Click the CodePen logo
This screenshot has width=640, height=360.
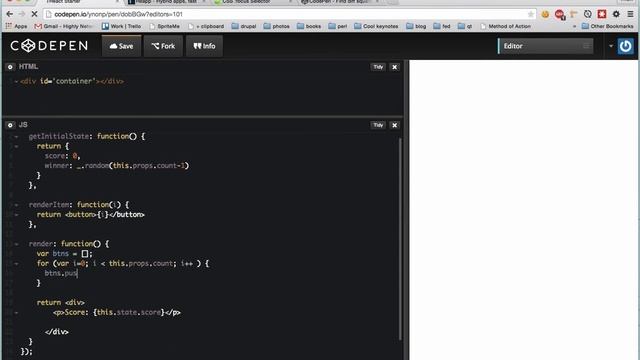(x=49, y=46)
